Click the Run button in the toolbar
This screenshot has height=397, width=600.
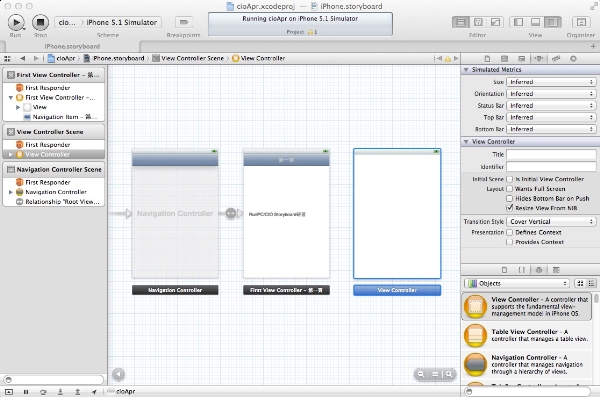pyautogui.click(x=16, y=22)
